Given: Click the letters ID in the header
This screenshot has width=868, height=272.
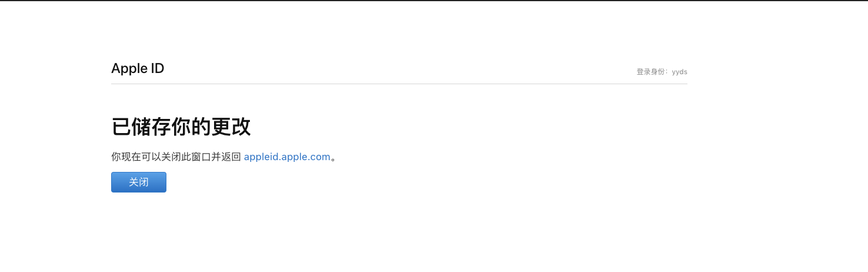Looking at the screenshot, I should tap(156, 68).
